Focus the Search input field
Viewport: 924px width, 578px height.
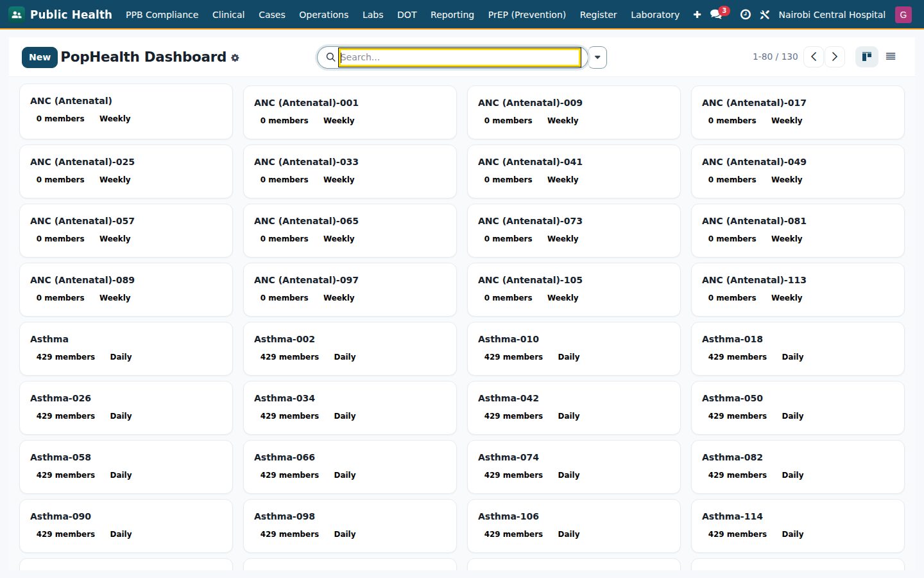[x=459, y=57]
